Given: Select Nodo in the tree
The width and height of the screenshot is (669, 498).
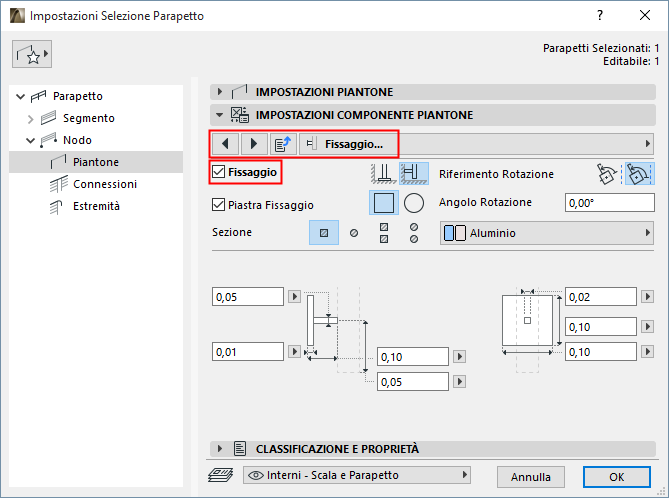Looking at the screenshot, I should point(77,140).
